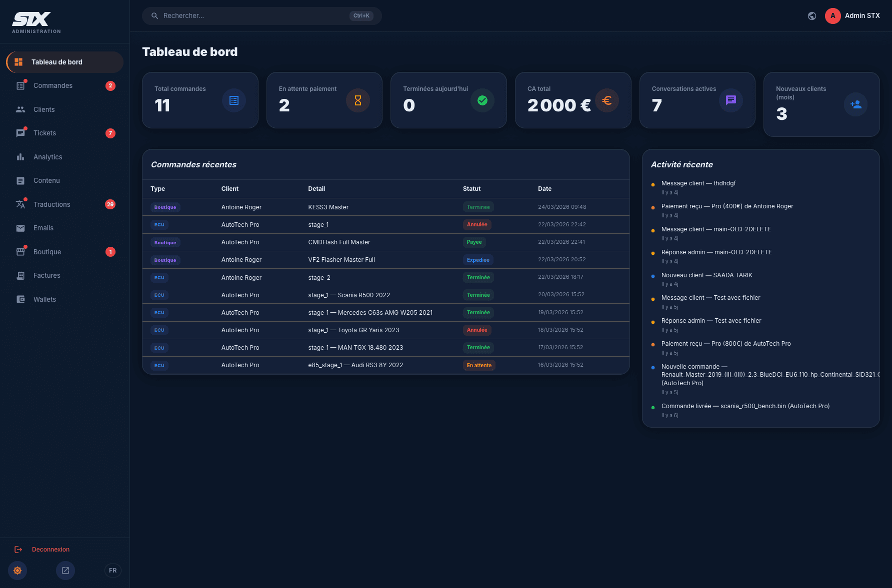Click the Traductions translate icon
The image size is (892, 588).
[x=20, y=204]
